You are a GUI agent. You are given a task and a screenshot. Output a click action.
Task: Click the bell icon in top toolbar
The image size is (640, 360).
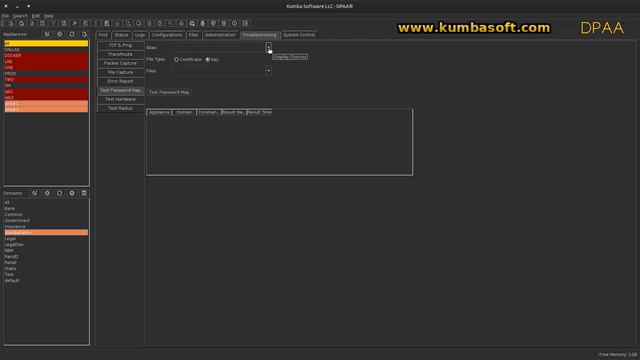pos(202,24)
